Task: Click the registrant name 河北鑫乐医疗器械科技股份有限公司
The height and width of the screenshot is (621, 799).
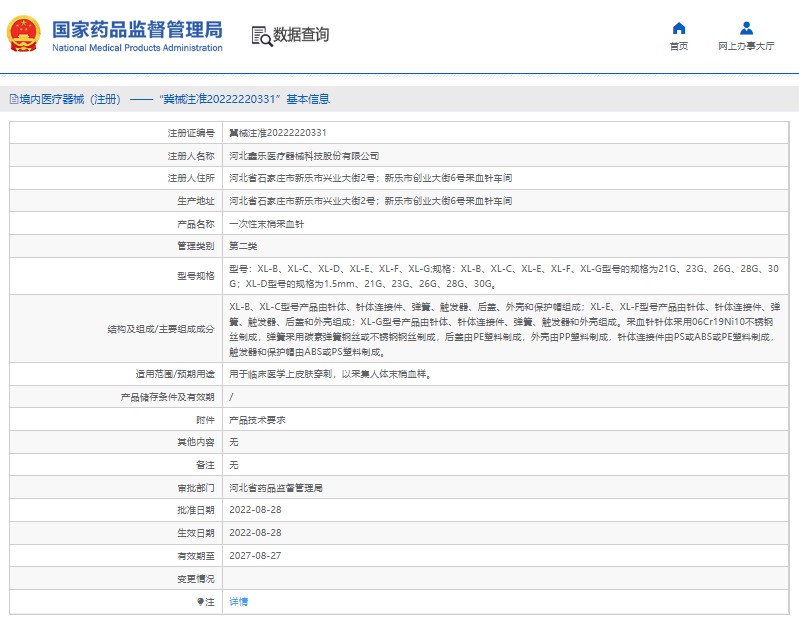Action: coord(304,156)
